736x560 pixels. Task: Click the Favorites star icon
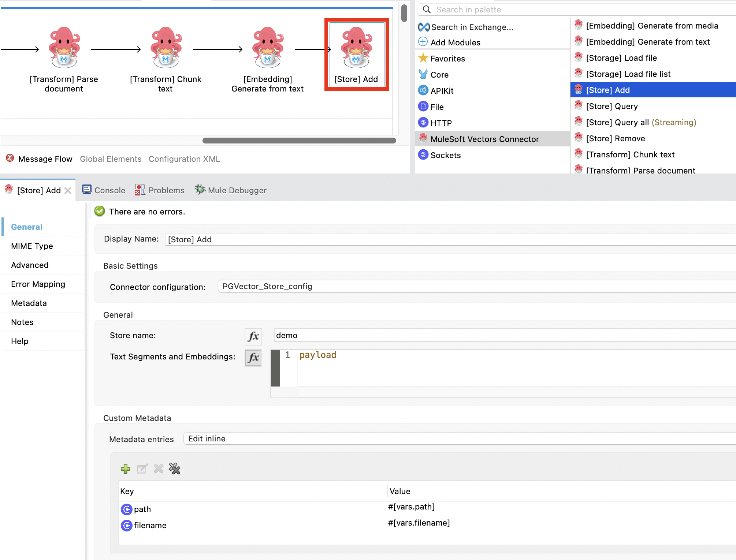pos(423,58)
